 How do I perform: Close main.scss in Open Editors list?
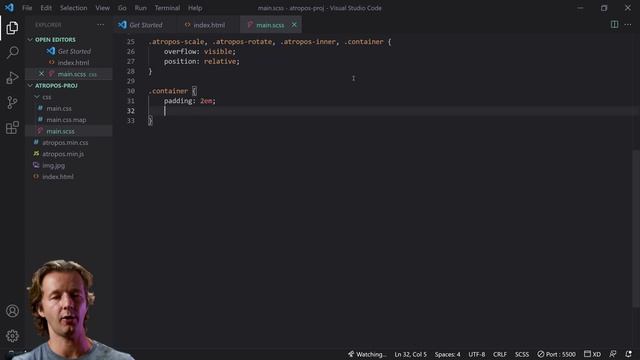click(41, 74)
